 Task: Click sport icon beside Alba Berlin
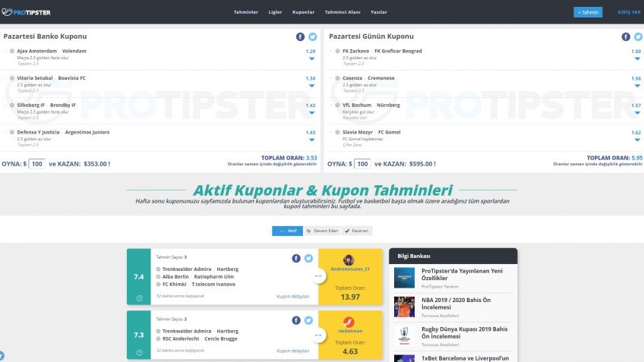pyautogui.click(x=158, y=277)
